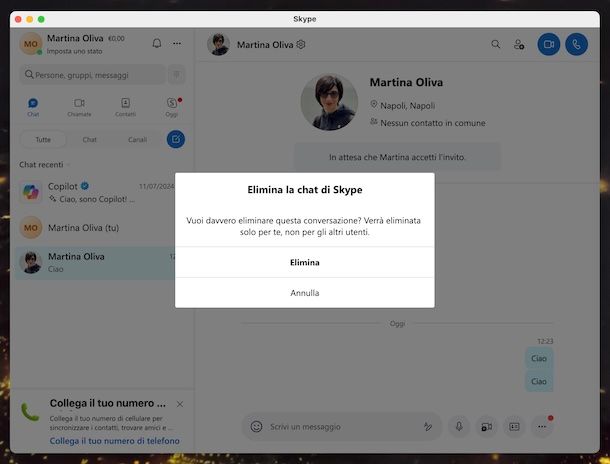This screenshot has height=464, width=610.
Task: Open search in conversation magnifier icon
Action: (496, 44)
